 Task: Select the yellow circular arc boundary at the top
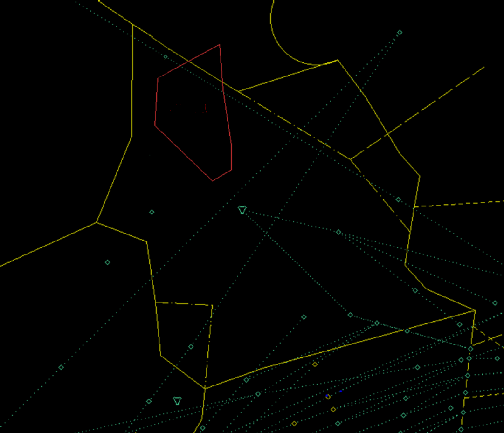click(x=280, y=46)
